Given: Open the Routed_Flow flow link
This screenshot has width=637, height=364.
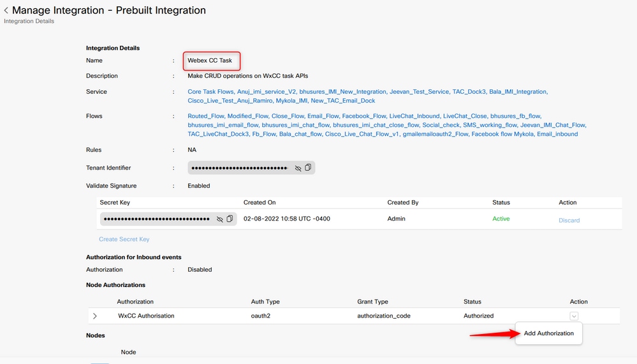Looking at the screenshot, I should coord(205,116).
